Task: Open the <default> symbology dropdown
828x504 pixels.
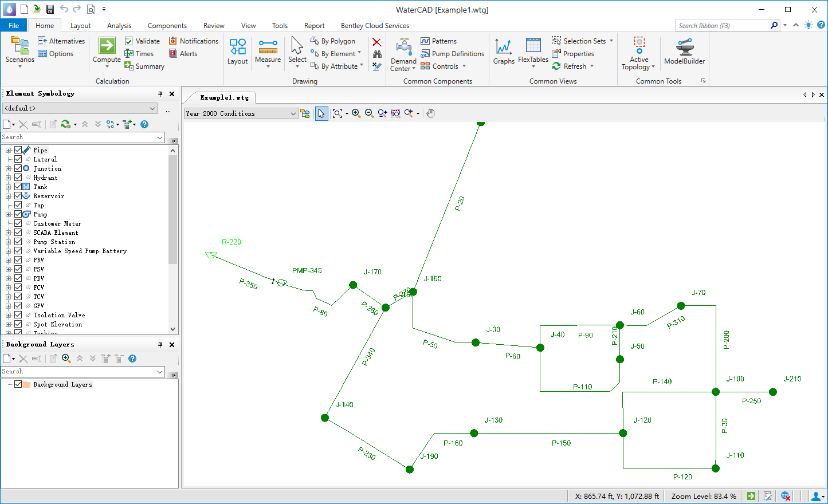Action: tap(80, 108)
